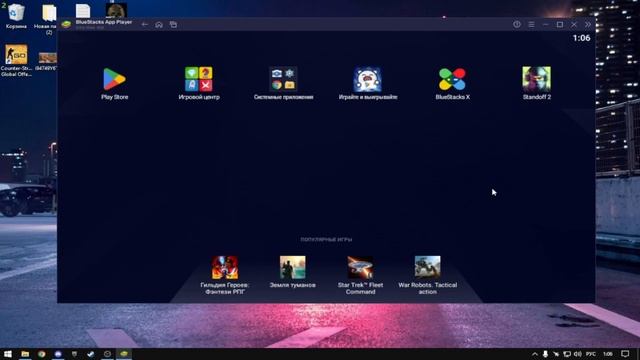Open the Системные приложения folder
The image size is (640, 360).
click(x=283, y=79)
